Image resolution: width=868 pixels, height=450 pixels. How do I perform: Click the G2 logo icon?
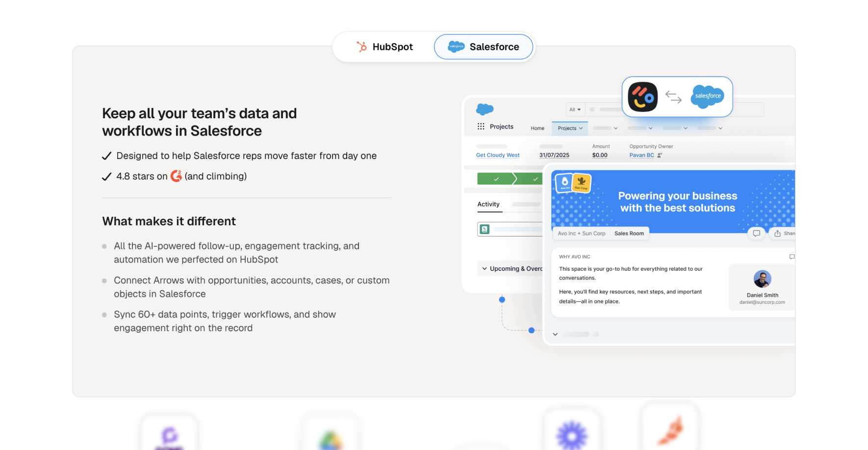coord(176,176)
